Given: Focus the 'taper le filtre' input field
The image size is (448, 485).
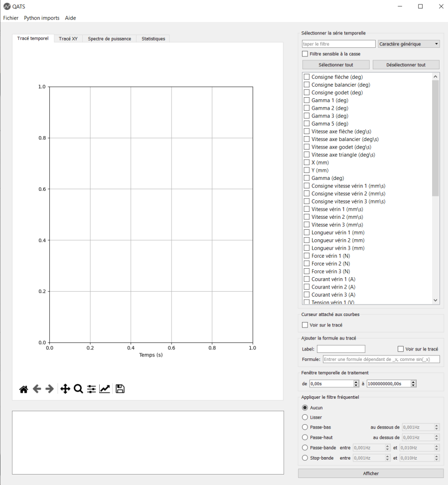Looking at the screenshot, I should click(x=338, y=44).
